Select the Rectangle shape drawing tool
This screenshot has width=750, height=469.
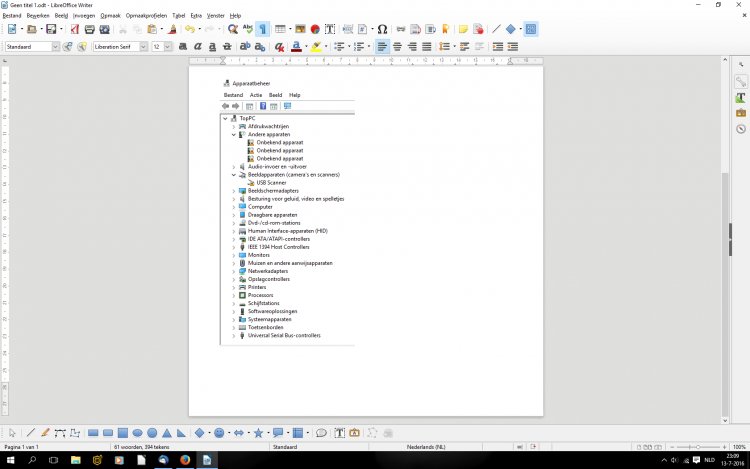tap(93, 433)
